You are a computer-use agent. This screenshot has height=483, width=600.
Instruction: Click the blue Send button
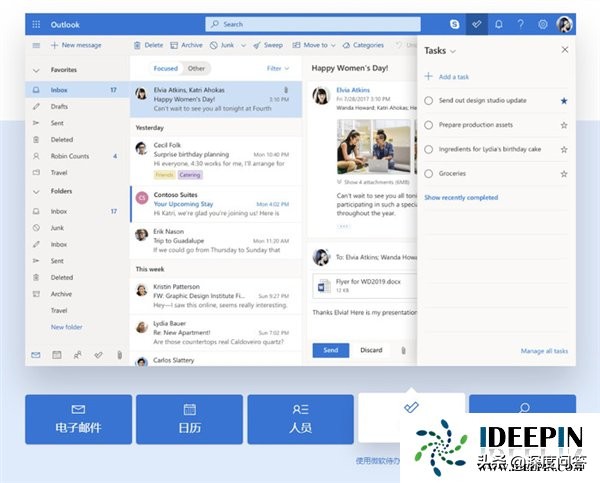330,350
